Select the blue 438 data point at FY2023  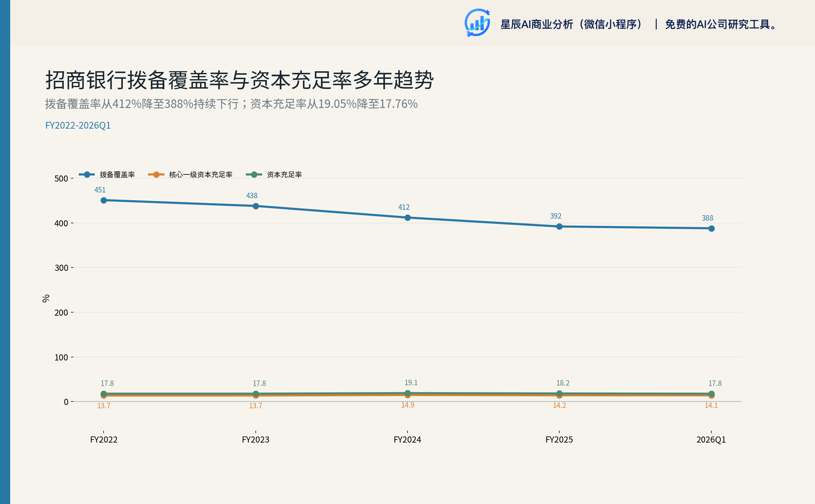click(256, 206)
